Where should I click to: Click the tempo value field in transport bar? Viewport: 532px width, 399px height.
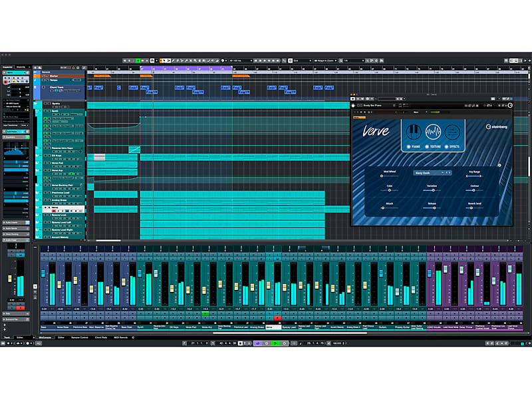coord(338,343)
